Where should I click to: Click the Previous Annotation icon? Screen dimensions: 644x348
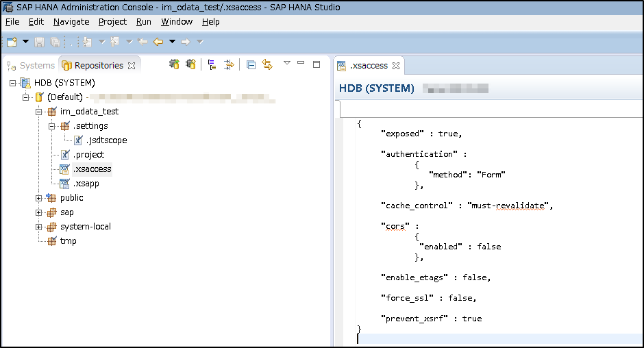tap(115, 42)
